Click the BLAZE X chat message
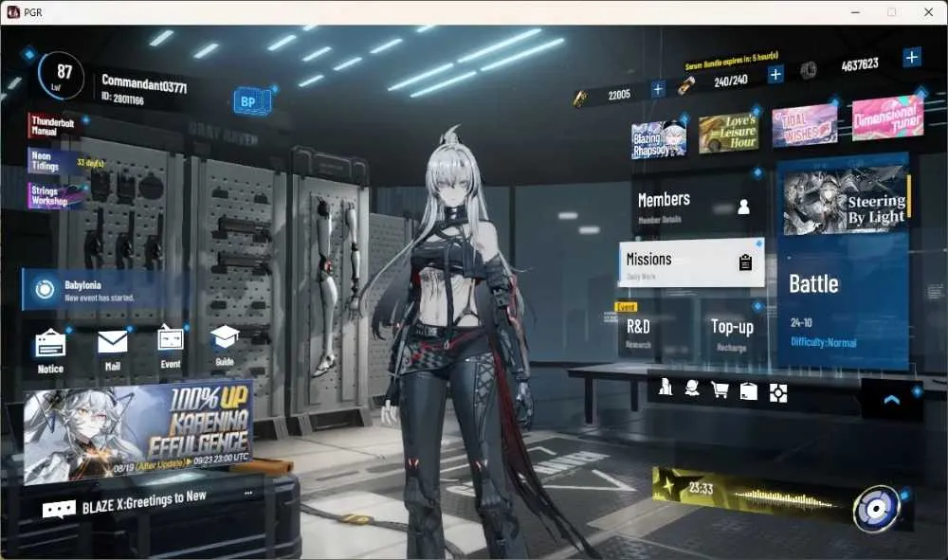948x560 pixels. click(x=144, y=502)
